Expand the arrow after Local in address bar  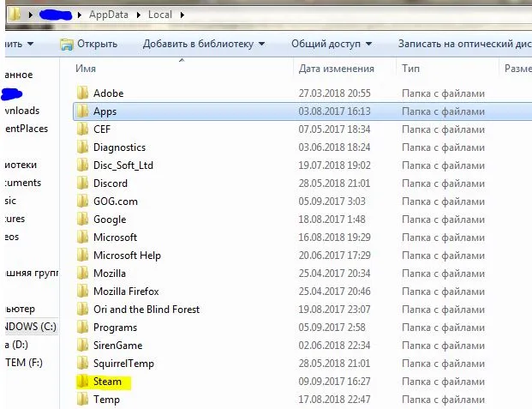pos(182,15)
